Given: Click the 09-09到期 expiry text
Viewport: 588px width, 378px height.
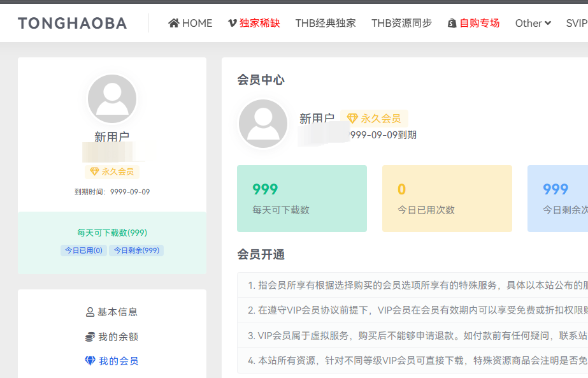Looking at the screenshot, I should 384,135.
